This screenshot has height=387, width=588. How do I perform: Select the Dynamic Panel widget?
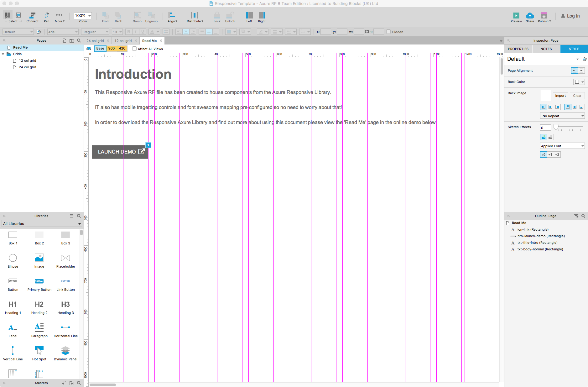pyautogui.click(x=65, y=351)
